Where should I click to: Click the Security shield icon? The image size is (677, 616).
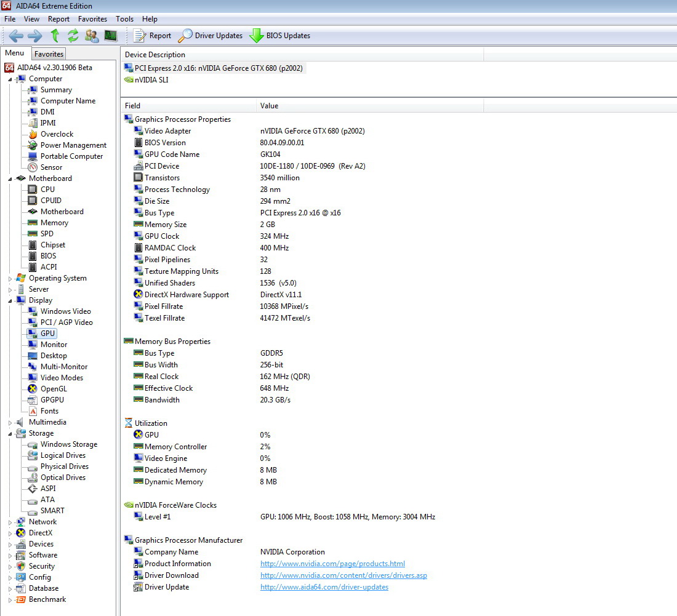pyautogui.click(x=21, y=566)
